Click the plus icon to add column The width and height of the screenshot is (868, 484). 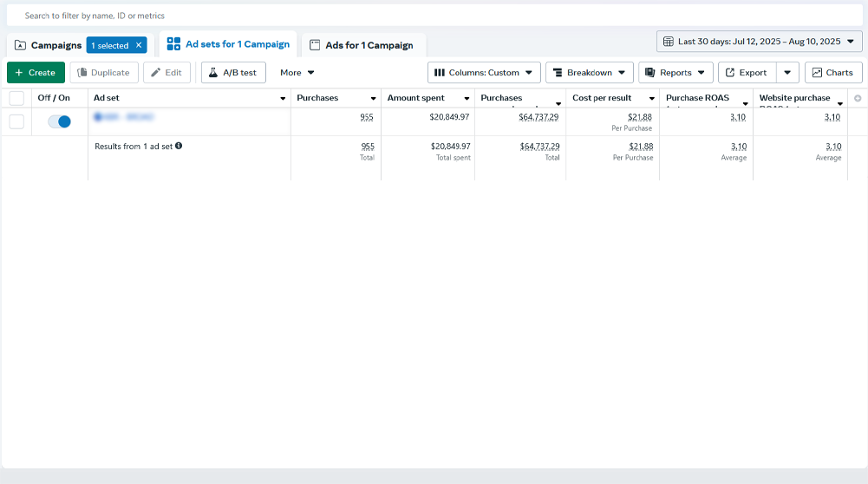(858, 98)
